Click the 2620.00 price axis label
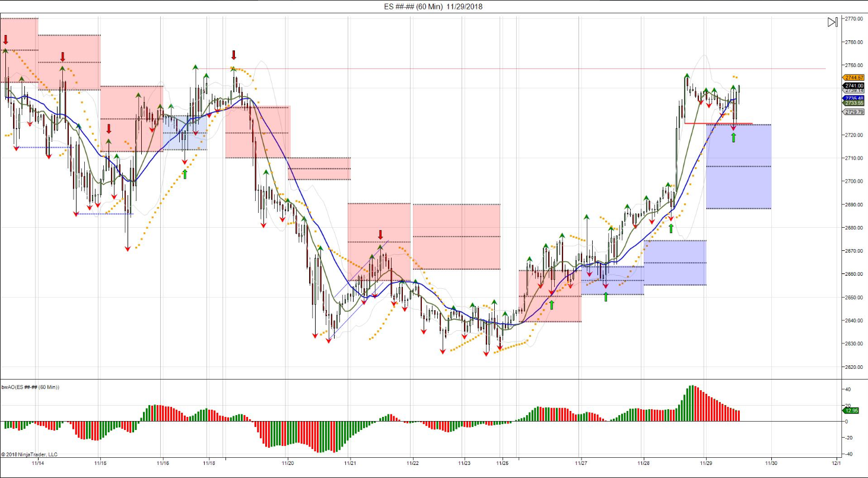The height and width of the screenshot is (478, 868). coord(854,367)
